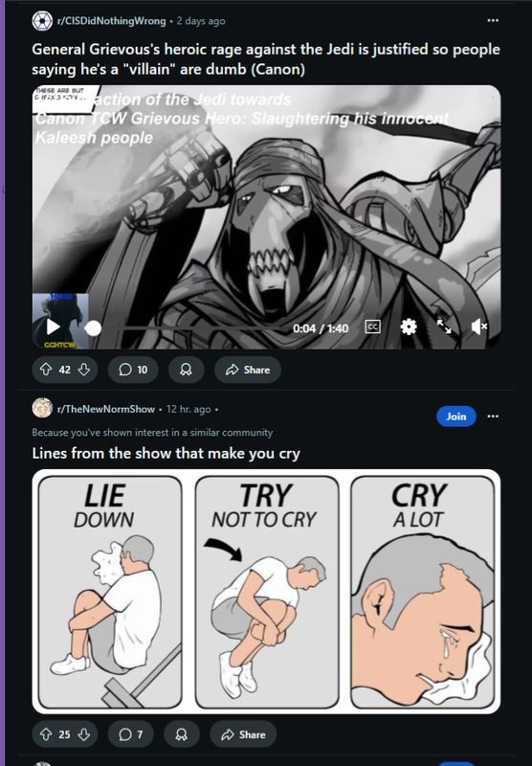Open the r/TheNewNormShow community

click(x=106, y=410)
